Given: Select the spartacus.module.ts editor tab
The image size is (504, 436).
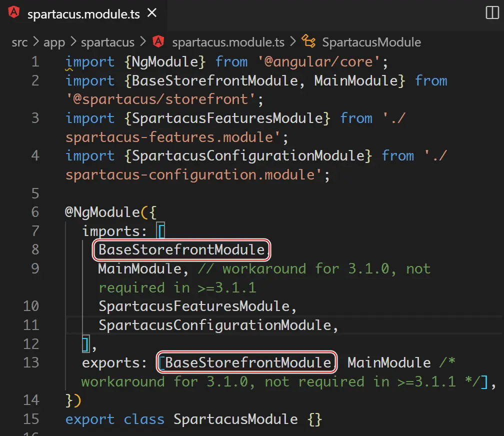Looking at the screenshot, I should pos(83,14).
